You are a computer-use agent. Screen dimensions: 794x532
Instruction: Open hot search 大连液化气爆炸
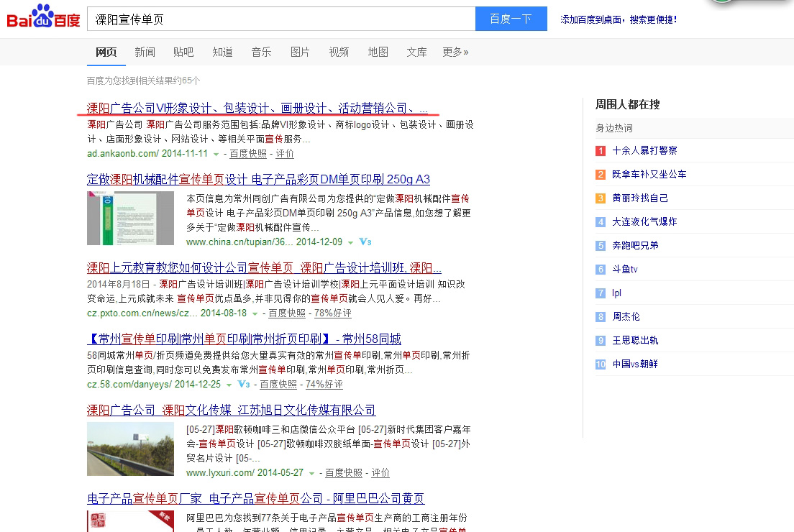[644, 221]
